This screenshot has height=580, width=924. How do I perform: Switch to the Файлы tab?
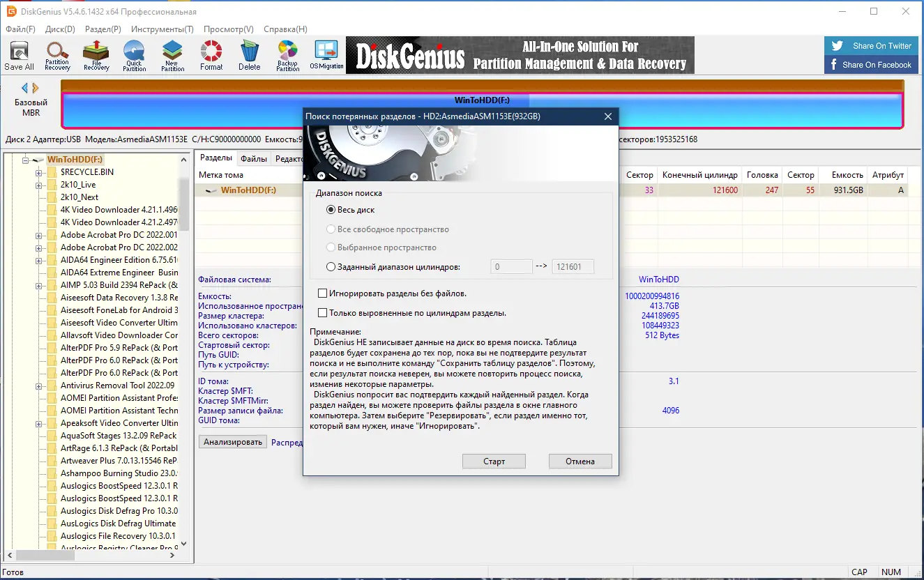(254, 159)
